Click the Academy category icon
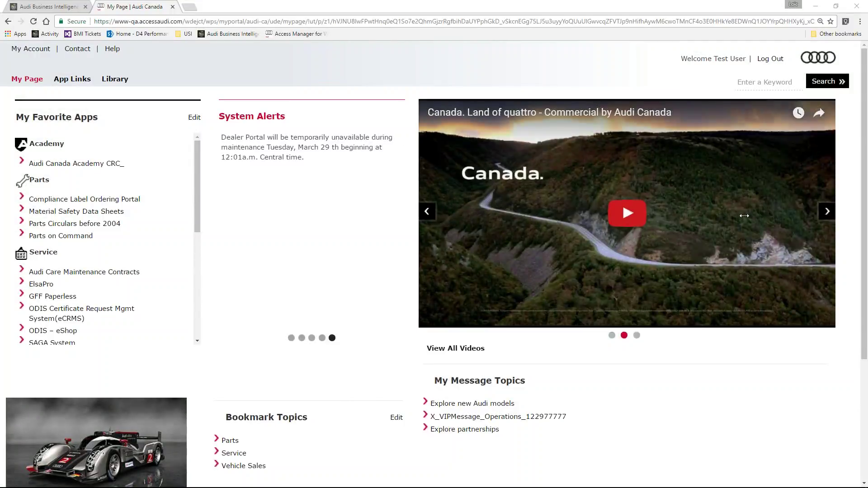This screenshot has width=868, height=488. click(x=21, y=144)
